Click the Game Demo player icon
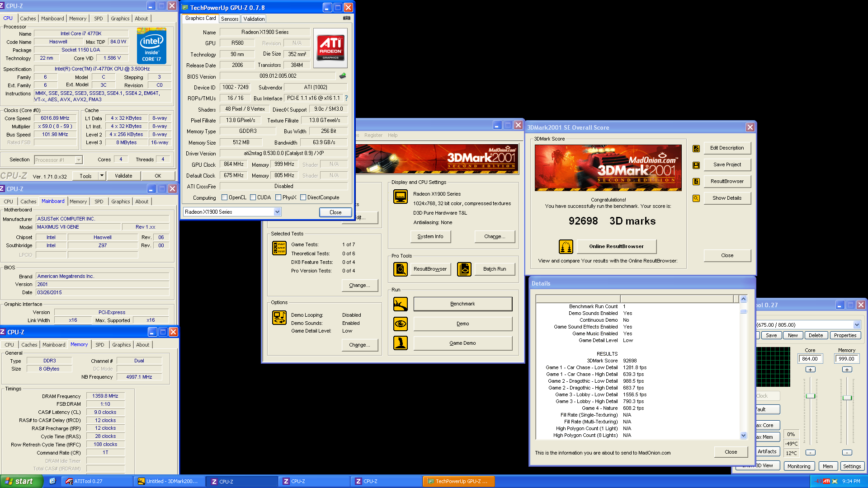 401,343
